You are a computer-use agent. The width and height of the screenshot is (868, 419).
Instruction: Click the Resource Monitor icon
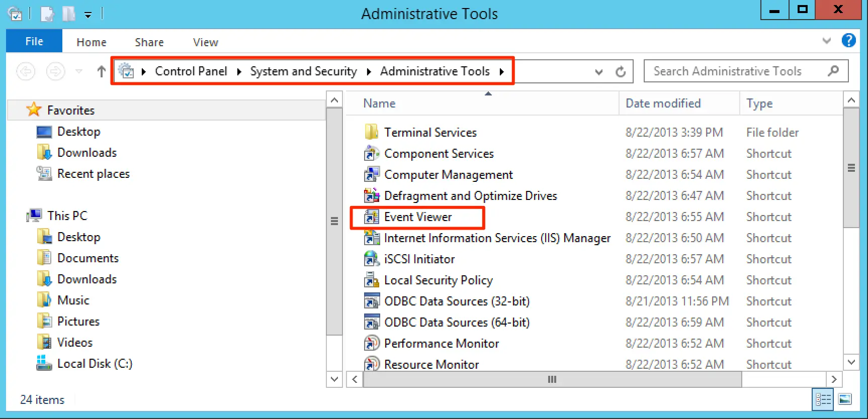(x=372, y=363)
